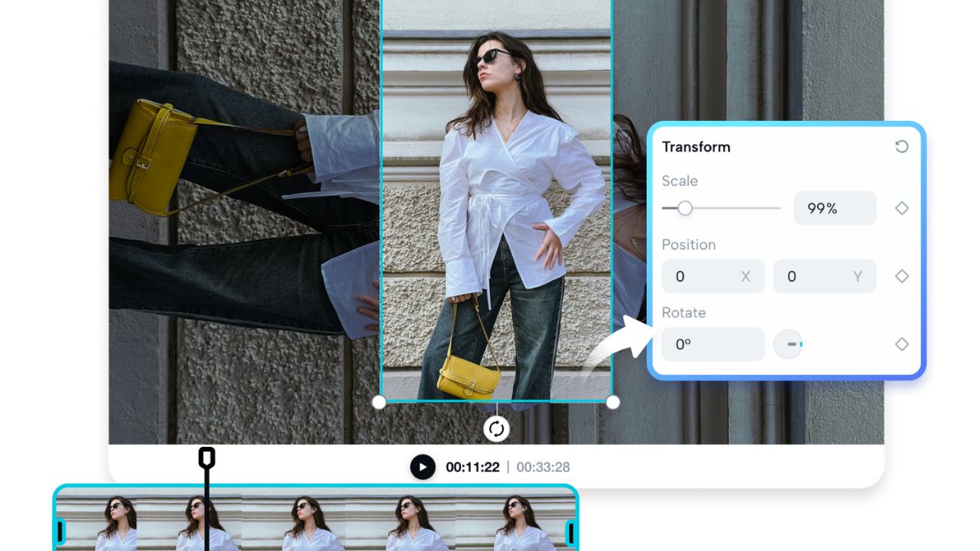Click the playhead marker above the timeline

(x=205, y=457)
